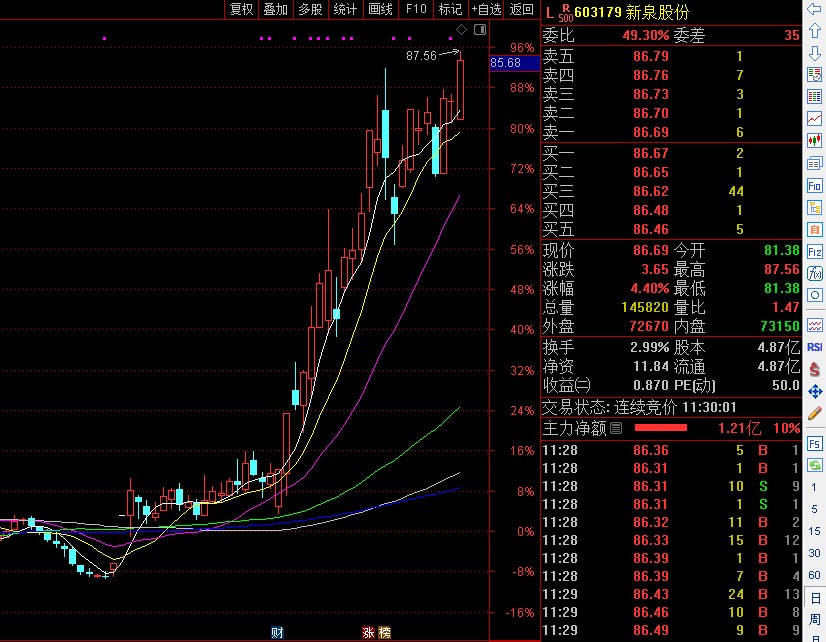Click the 多股 multi-stock option
Screen dimensions: 826x642
(310, 9)
